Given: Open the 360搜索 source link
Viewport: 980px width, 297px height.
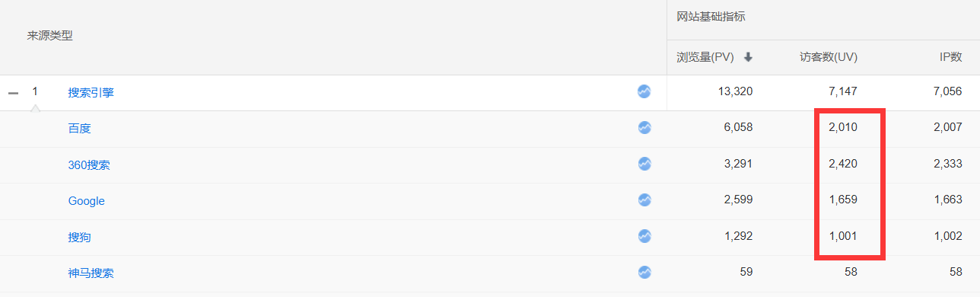Looking at the screenshot, I should [x=88, y=164].
